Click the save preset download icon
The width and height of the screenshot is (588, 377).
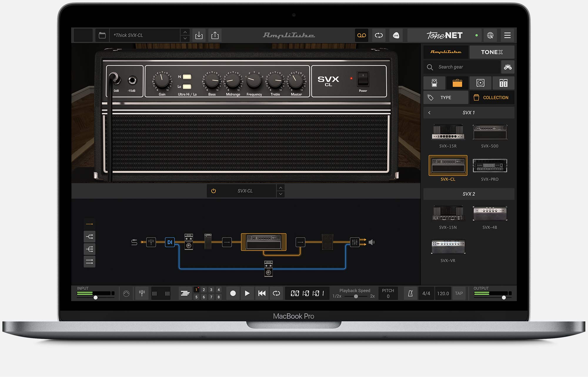tap(199, 35)
